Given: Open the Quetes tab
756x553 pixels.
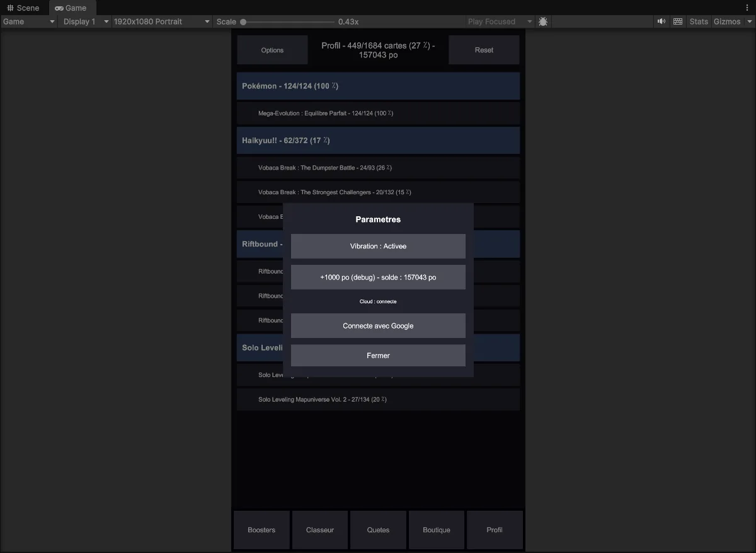Looking at the screenshot, I should pos(378,530).
